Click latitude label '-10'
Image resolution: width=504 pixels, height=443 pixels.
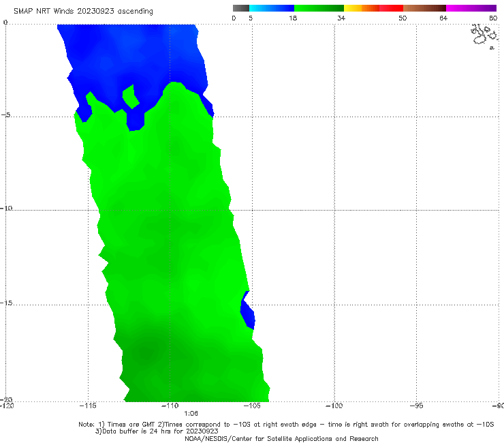point(6,208)
